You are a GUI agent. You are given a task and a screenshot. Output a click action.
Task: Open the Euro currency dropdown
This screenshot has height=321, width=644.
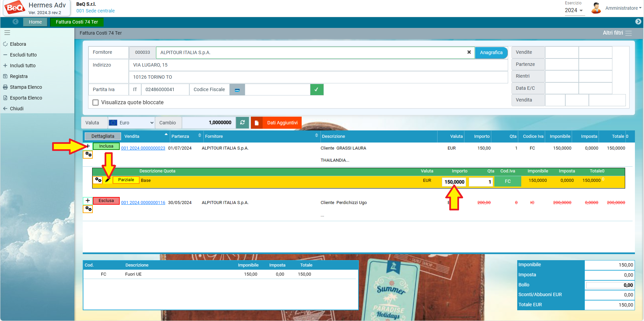click(131, 123)
